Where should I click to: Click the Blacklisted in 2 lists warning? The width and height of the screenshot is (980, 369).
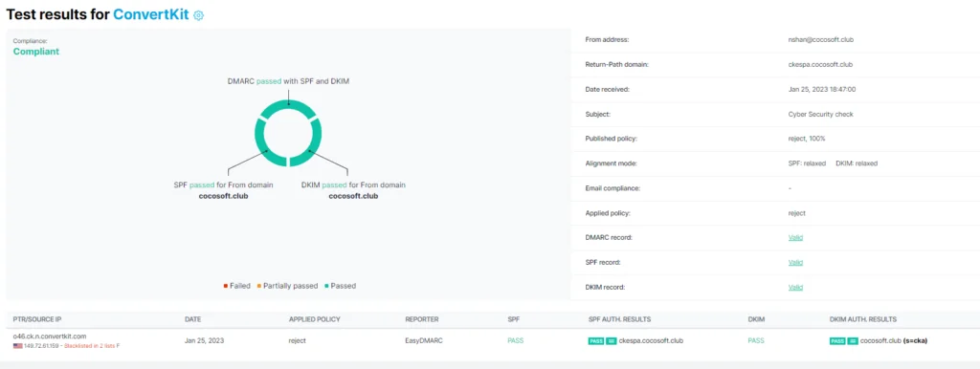pos(89,345)
